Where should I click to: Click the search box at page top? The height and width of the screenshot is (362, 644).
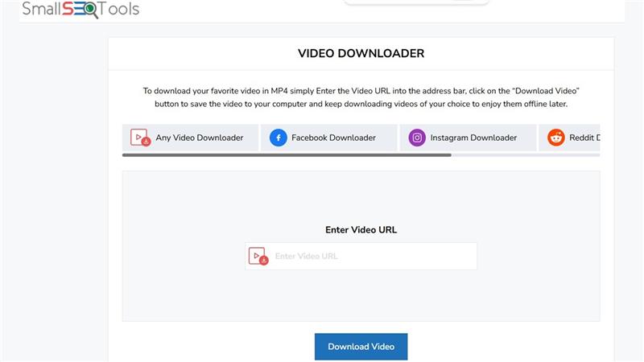point(416,2)
